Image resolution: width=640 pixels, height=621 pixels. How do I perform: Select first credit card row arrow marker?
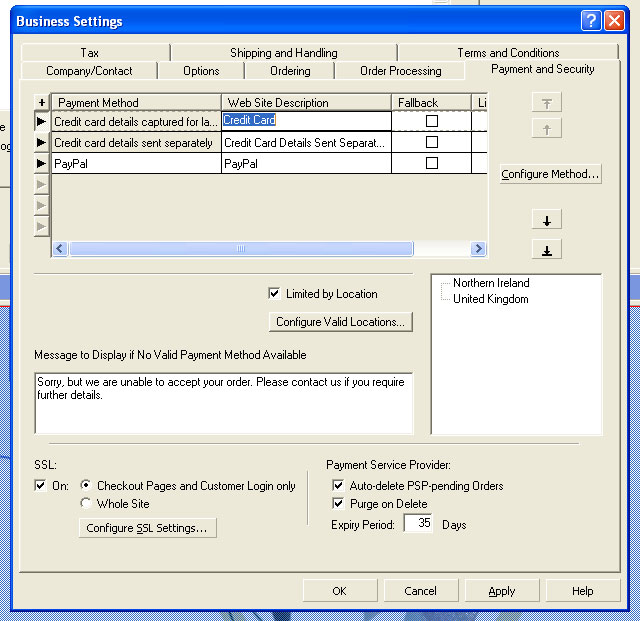(41, 121)
